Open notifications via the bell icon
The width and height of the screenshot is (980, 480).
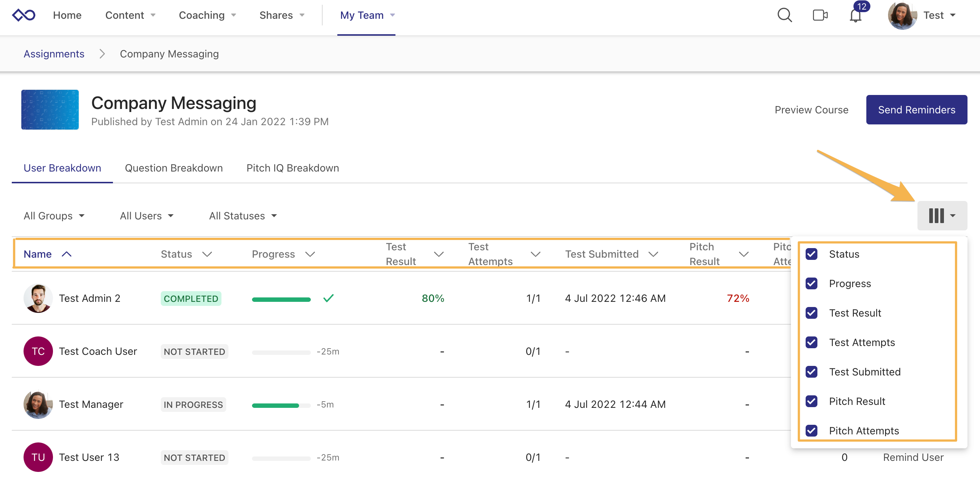coord(855,16)
